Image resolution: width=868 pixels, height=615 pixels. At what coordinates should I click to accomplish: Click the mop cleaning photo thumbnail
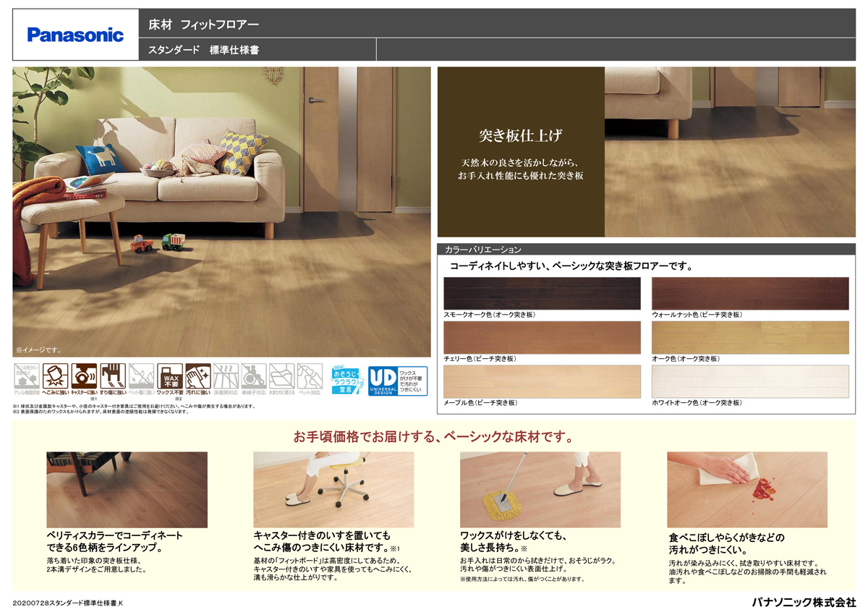(540, 479)
